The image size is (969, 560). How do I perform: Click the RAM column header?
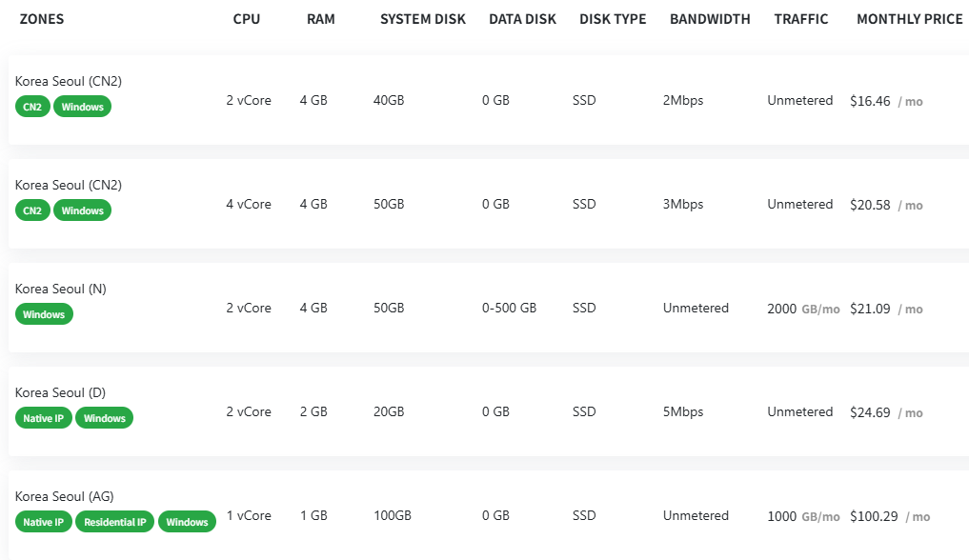coord(321,19)
